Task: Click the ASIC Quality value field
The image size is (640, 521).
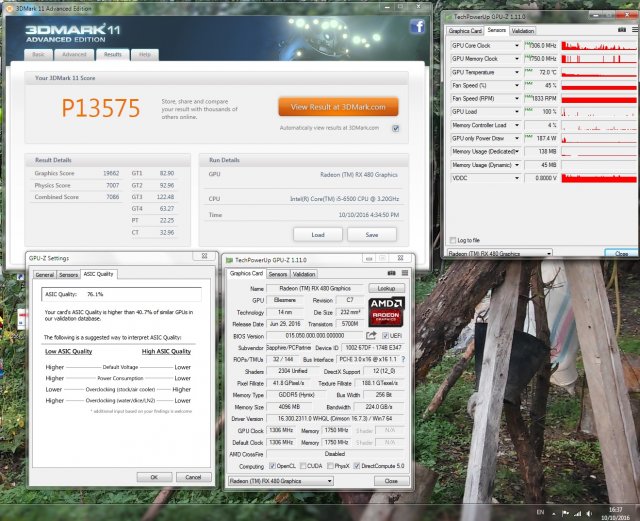Action: click(x=122, y=294)
